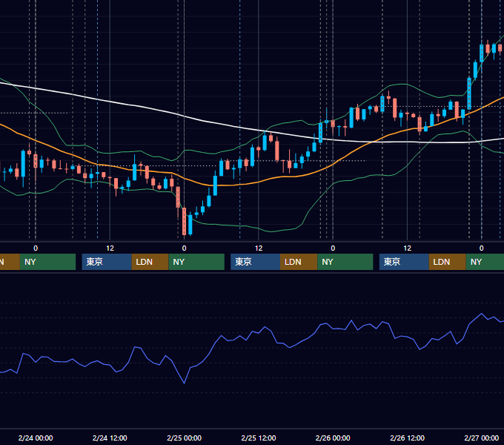Viewport: 504px width, 445px height.
Task: Click the oscillator line's lowest trough at 2/25 00:00
Action: coord(184,383)
